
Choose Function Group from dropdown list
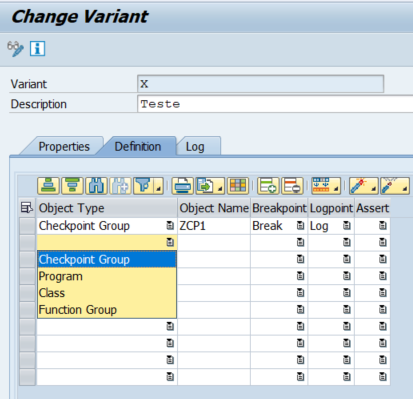click(x=107, y=310)
